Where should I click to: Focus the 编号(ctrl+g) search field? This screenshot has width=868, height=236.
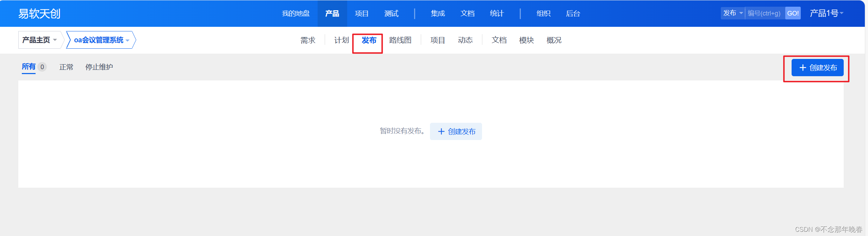[x=765, y=13]
